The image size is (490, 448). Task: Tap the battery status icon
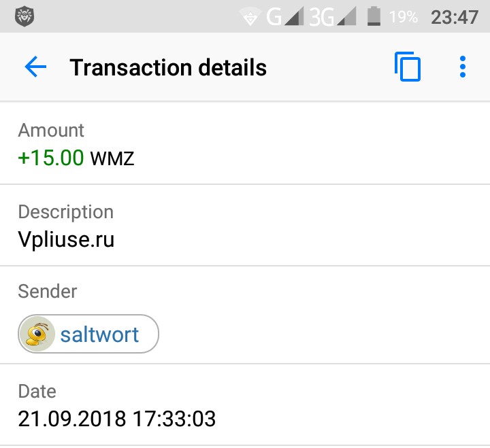[x=374, y=16]
